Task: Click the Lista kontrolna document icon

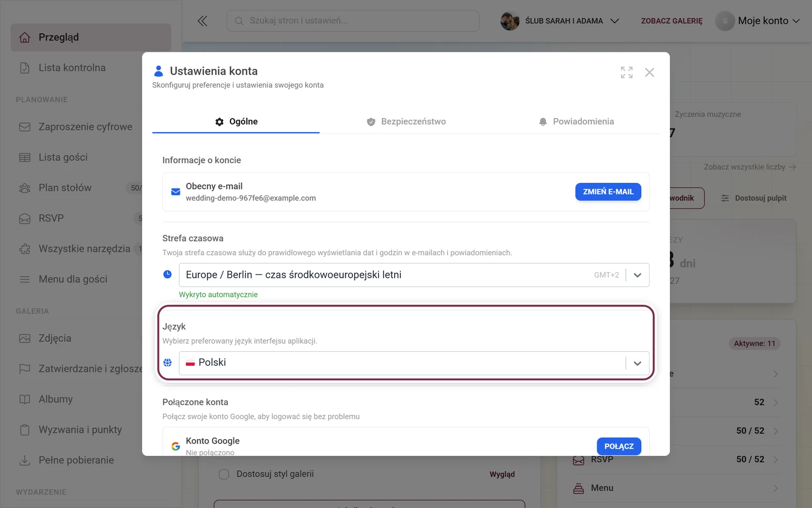Action: (25, 68)
